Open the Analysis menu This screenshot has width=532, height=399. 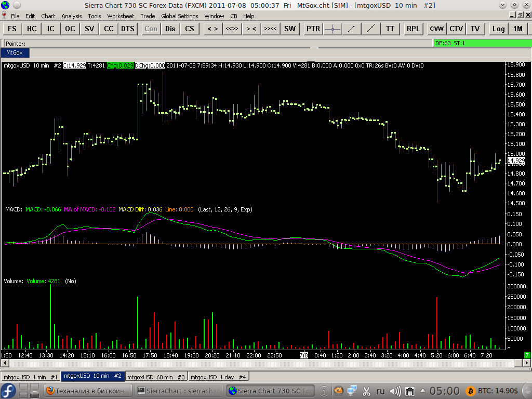click(x=72, y=16)
